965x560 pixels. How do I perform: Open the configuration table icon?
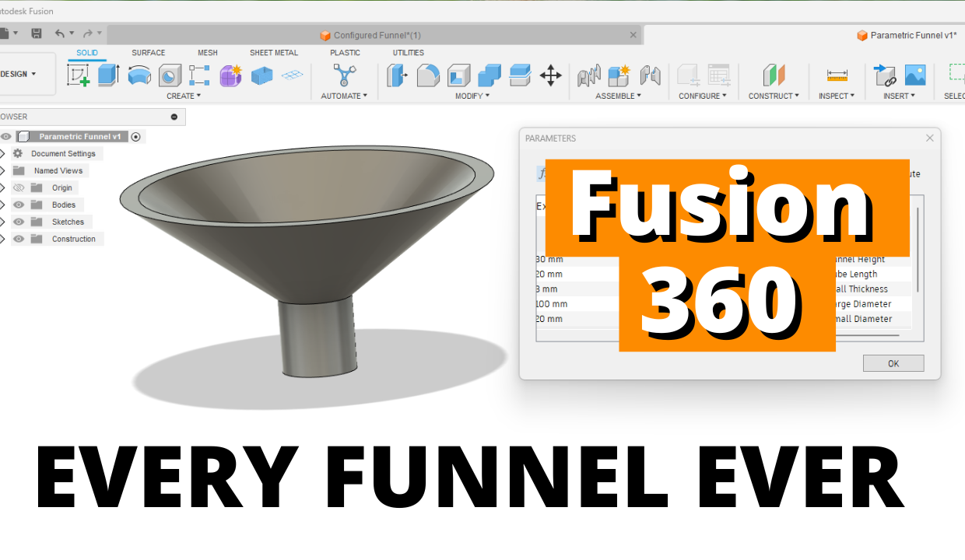point(718,75)
